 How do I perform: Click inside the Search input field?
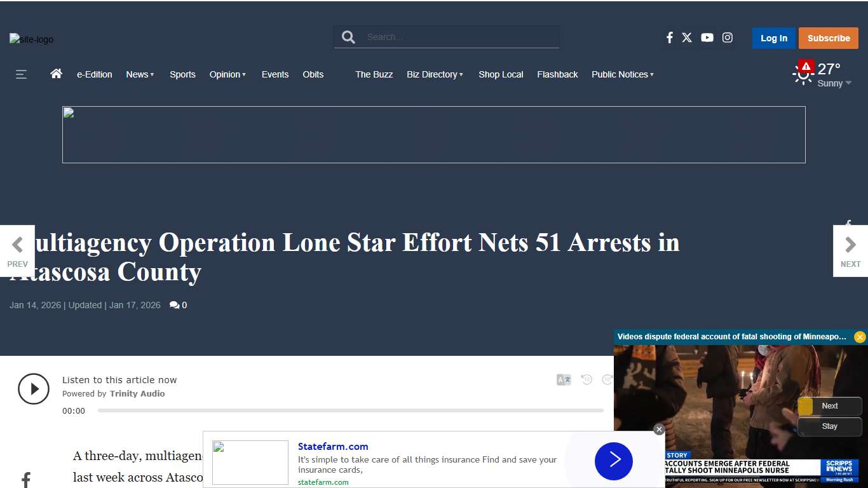[x=458, y=37]
